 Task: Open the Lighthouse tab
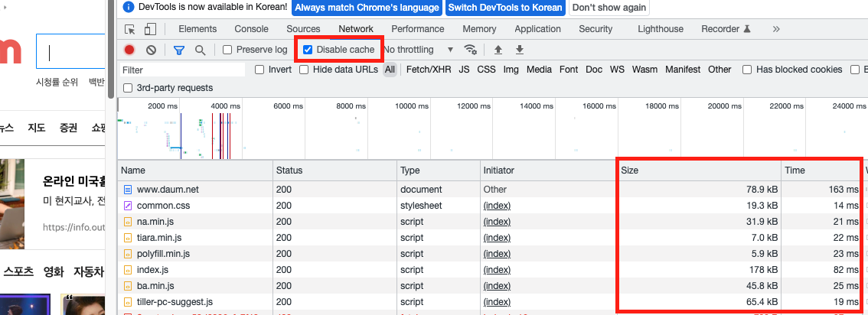click(661, 29)
